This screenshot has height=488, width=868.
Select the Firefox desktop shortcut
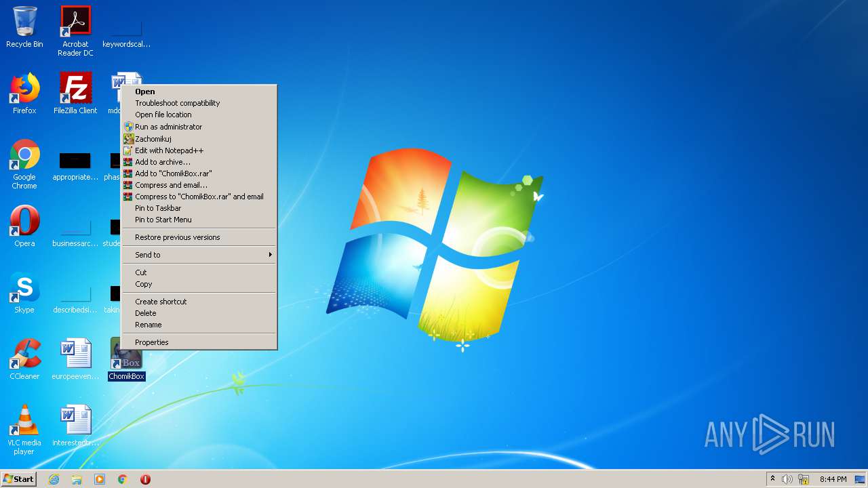pos(24,94)
